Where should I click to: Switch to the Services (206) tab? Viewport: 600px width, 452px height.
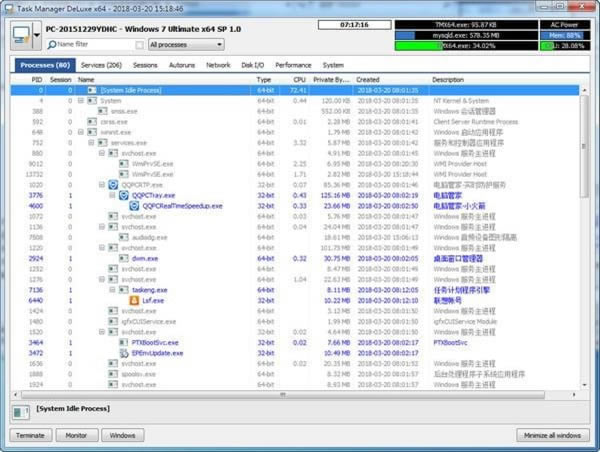click(x=100, y=64)
